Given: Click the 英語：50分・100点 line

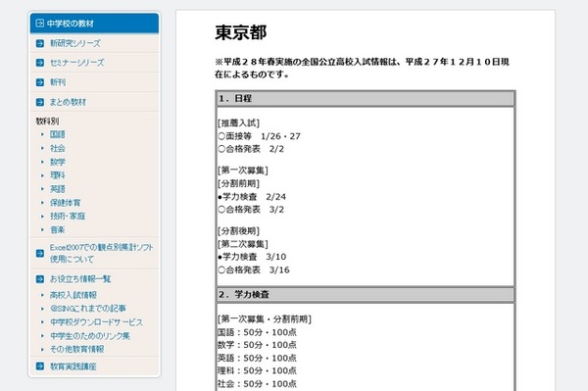Looking at the screenshot, I should pos(257,358).
